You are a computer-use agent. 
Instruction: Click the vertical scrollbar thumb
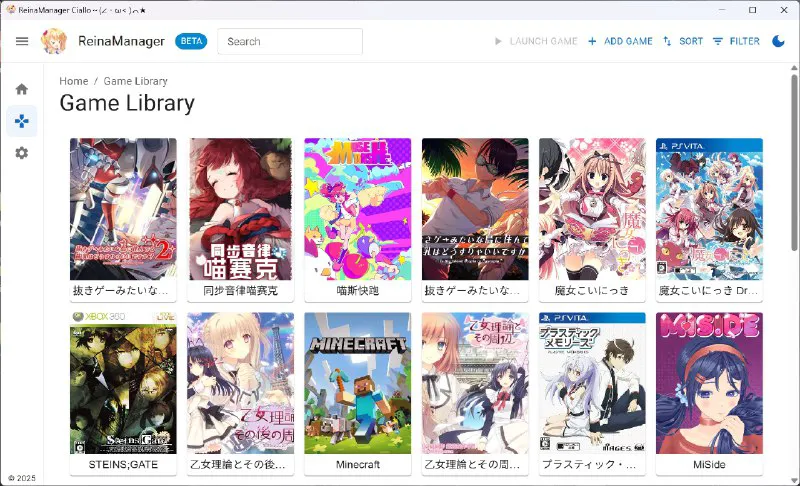click(x=794, y=162)
